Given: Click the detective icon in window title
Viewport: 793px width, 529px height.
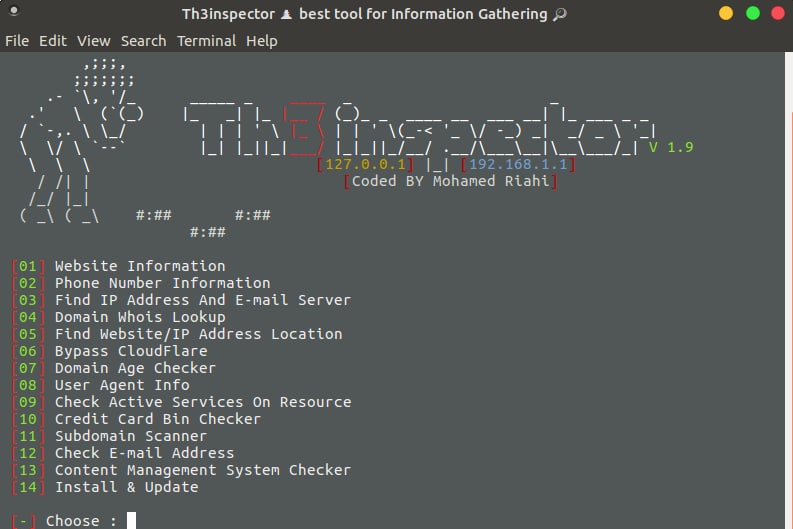Looking at the screenshot, I should click(x=287, y=14).
